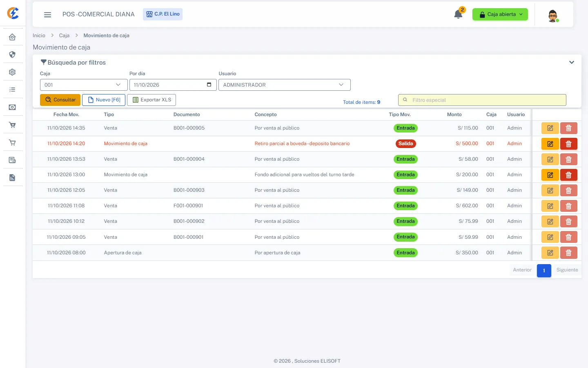Open the user avatar profile

point(553,16)
